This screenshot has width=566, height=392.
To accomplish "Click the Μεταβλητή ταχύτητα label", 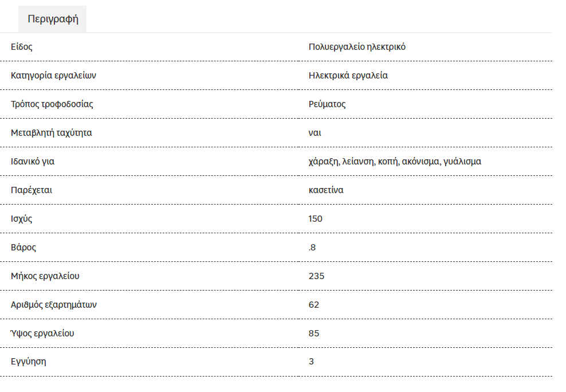I will [51, 133].
